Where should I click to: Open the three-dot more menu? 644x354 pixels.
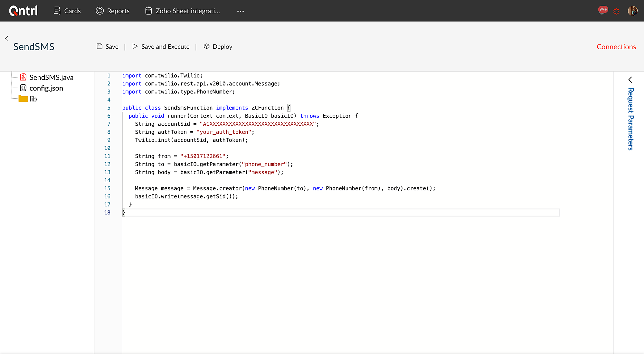241,11
